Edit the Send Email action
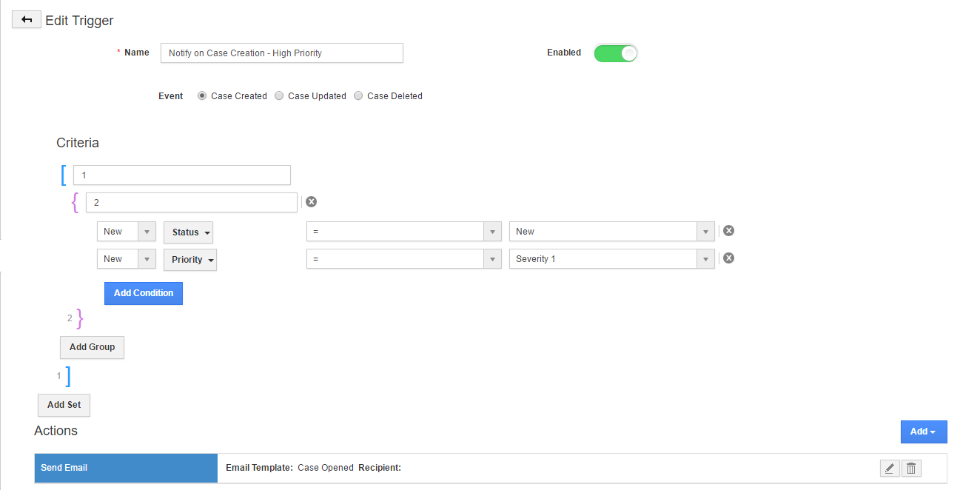The height and width of the screenshot is (490, 980). (890, 468)
